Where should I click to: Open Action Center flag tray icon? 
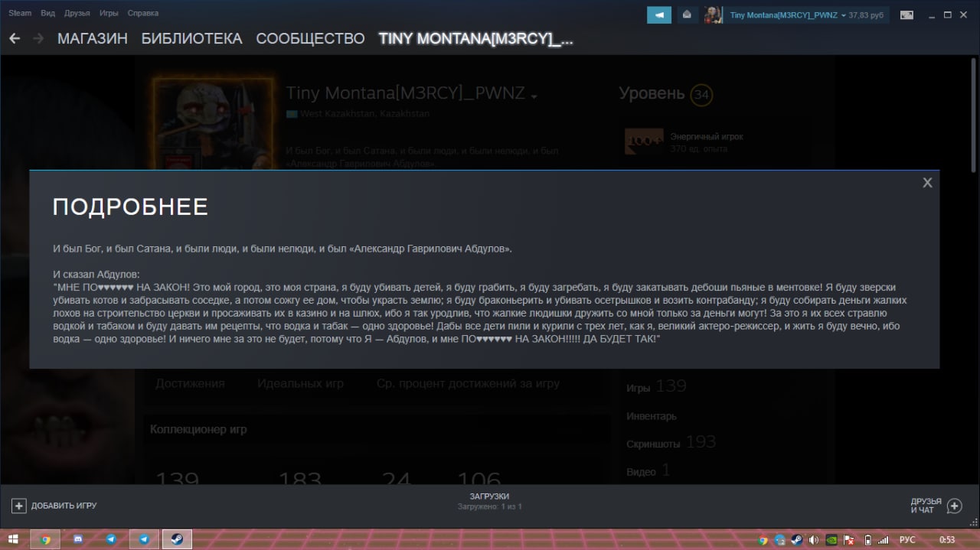(848, 540)
